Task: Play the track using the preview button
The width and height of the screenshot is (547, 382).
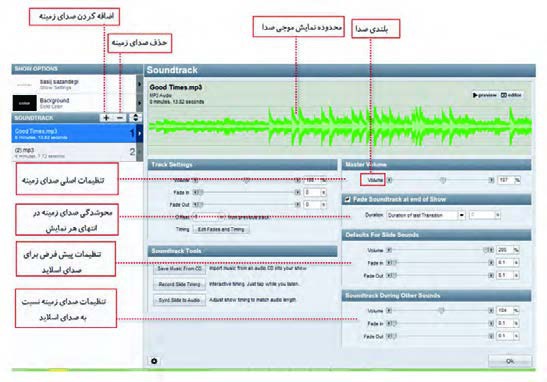Action: click(484, 95)
